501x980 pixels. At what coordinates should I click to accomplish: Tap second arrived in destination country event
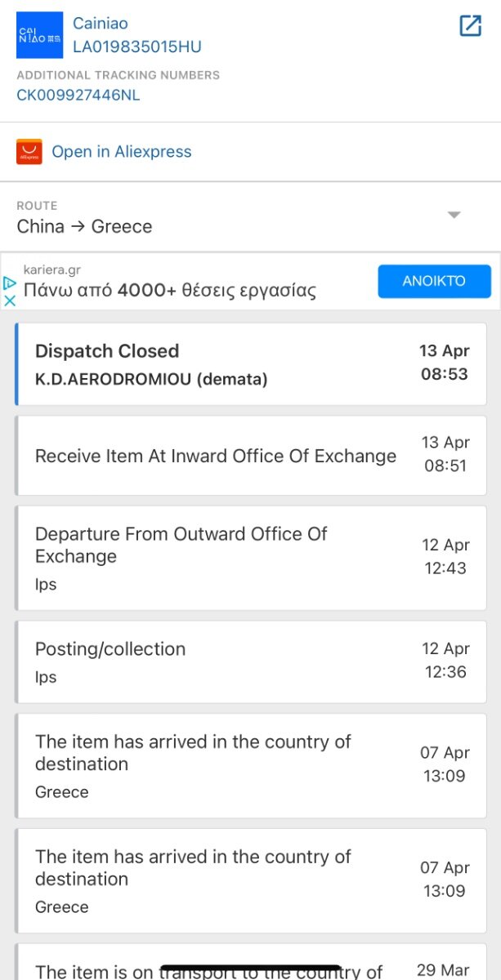coord(251,880)
